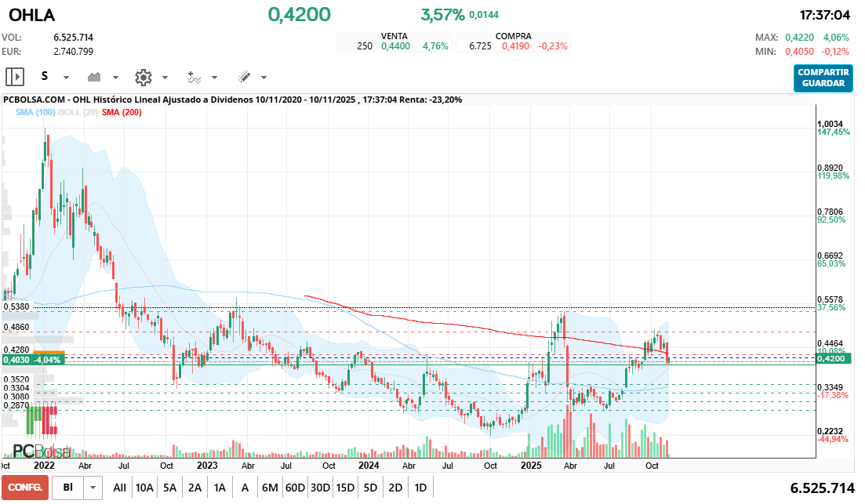Expand the drawing tools dropdown arrow
The width and height of the screenshot is (865, 504).
pos(263,78)
